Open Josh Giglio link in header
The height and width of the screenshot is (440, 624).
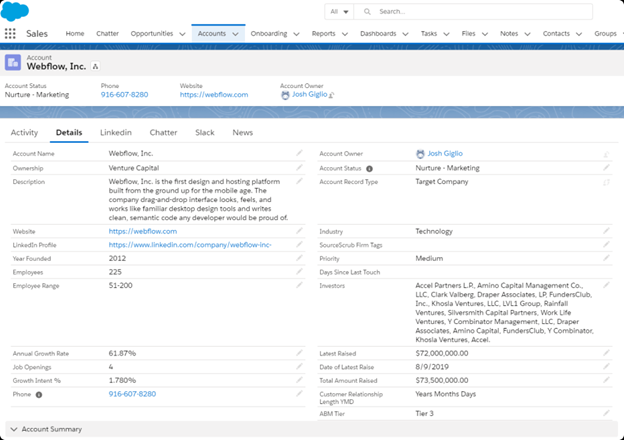310,95
